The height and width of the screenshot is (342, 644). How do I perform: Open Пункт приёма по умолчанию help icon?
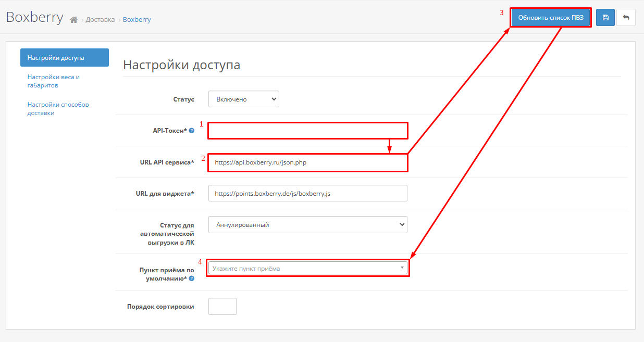pyautogui.click(x=191, y=279)
